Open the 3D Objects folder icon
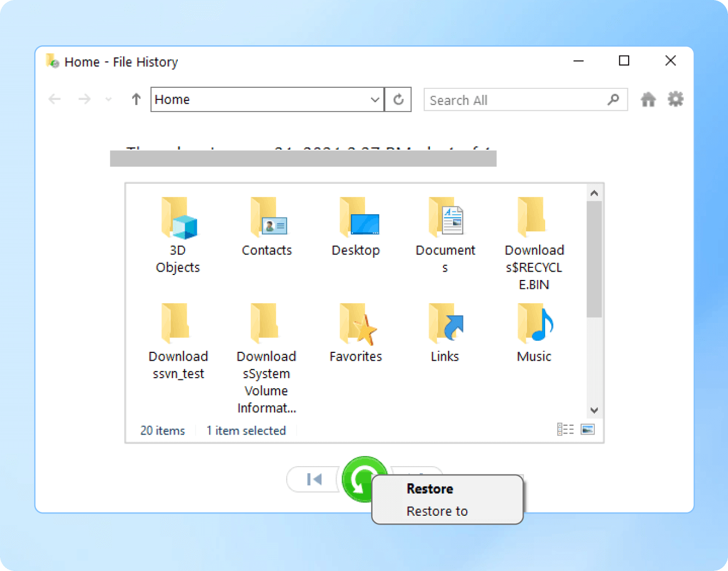Screen dimensions: 728x571 (178, 218)
